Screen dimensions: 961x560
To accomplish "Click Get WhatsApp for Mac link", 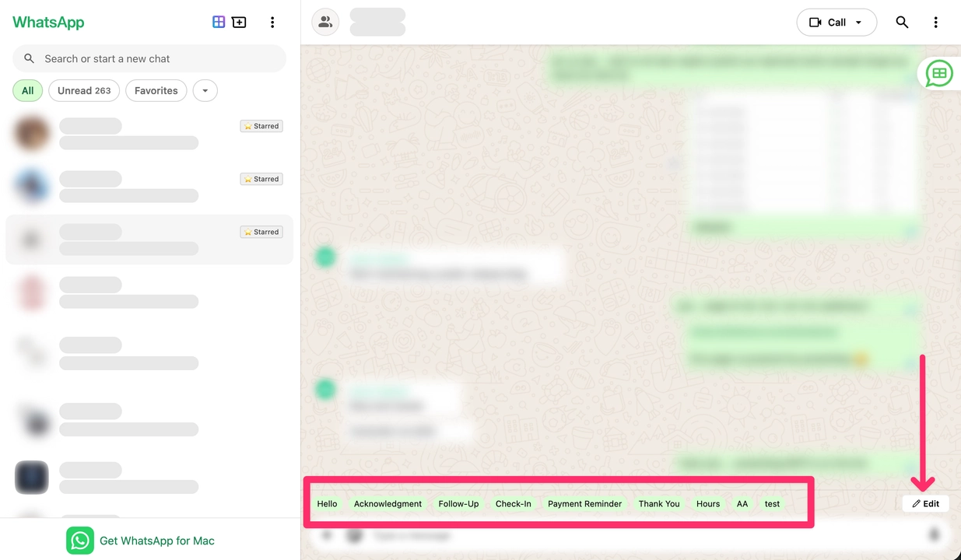I will coord(156,541).
